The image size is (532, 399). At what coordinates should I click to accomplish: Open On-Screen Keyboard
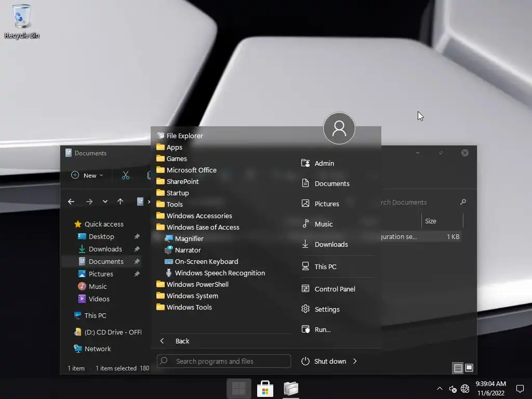coord(201,262)
